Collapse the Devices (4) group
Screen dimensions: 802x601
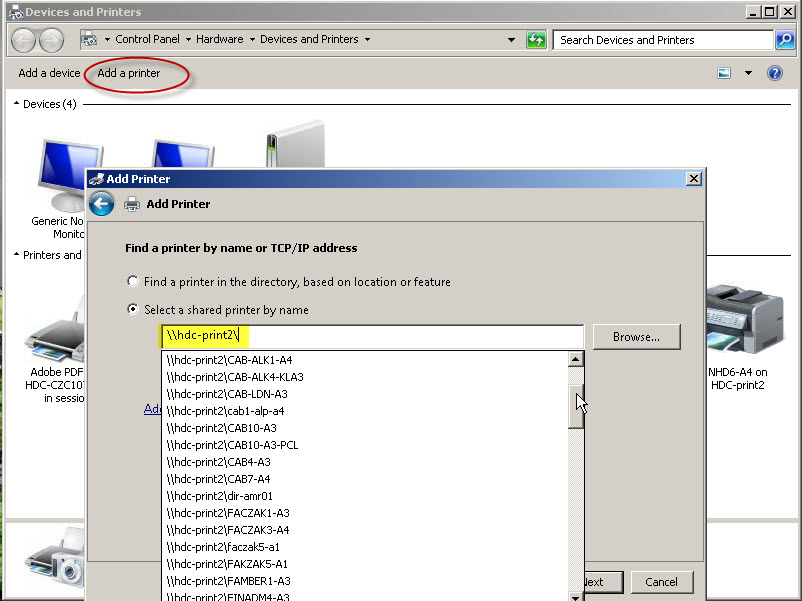point(17,104)
